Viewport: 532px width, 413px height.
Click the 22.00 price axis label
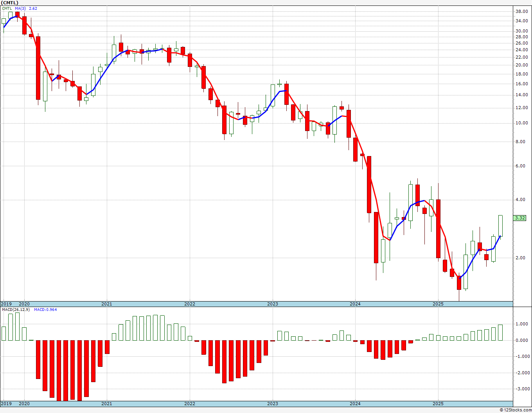click(522, 57)
